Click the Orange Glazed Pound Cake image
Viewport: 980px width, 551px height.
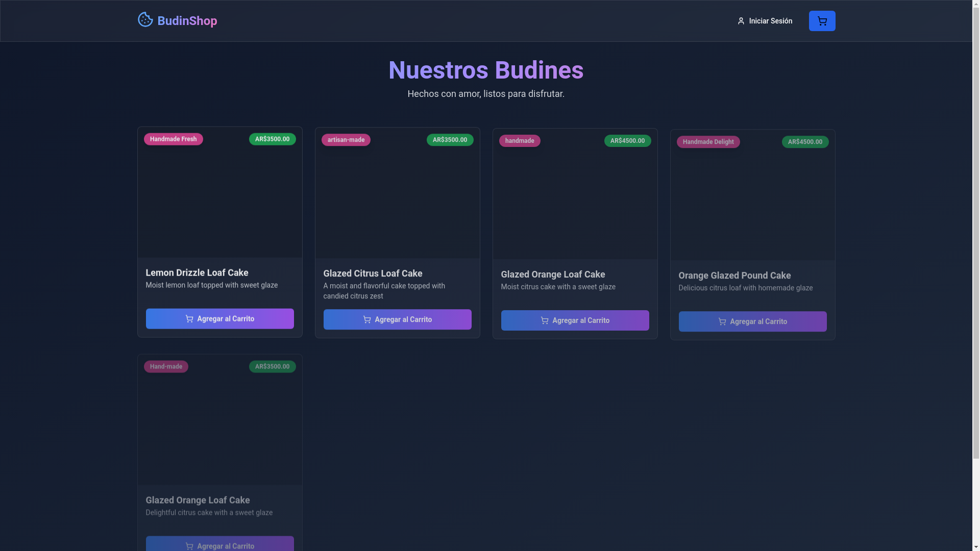(x=752, y=195)
